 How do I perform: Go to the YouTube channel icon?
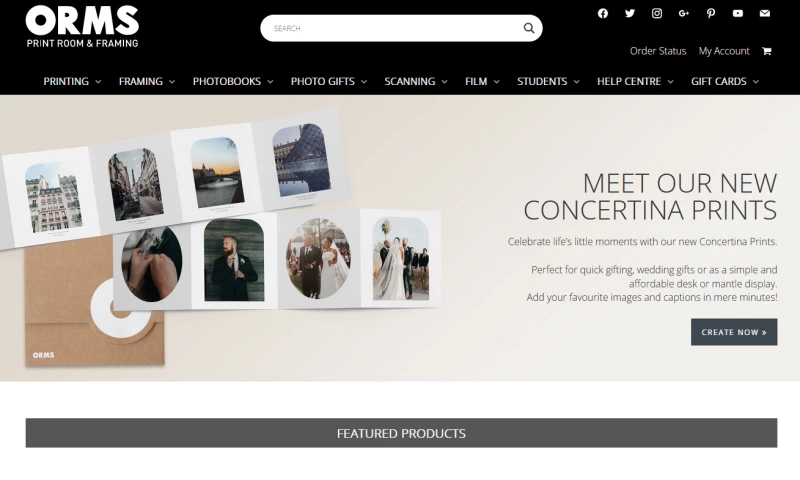coord(738,13)
